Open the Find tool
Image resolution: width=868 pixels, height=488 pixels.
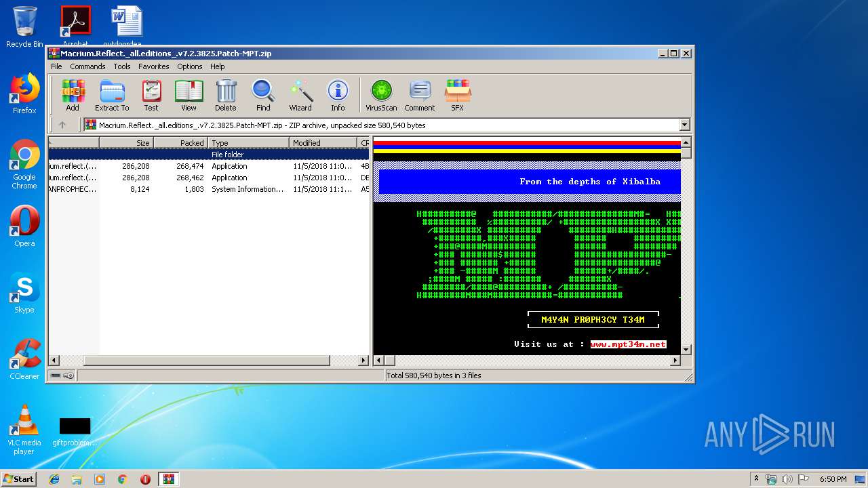[263, 95]
